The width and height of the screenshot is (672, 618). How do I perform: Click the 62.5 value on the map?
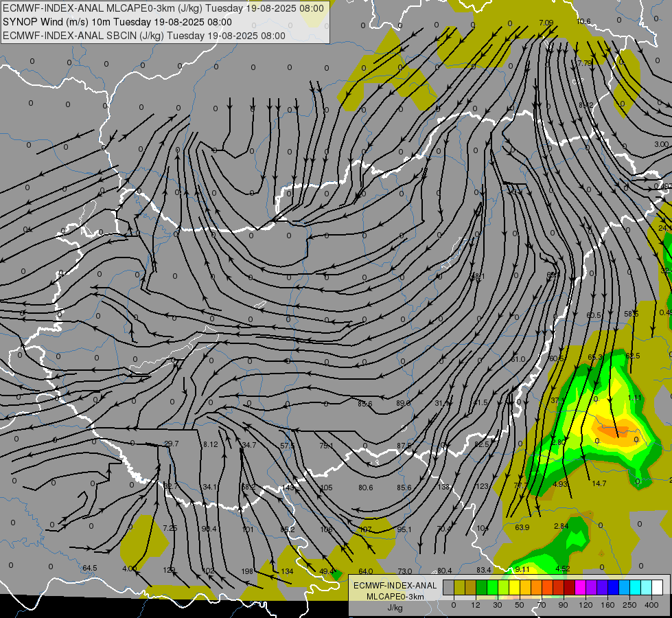click(633, 356)
